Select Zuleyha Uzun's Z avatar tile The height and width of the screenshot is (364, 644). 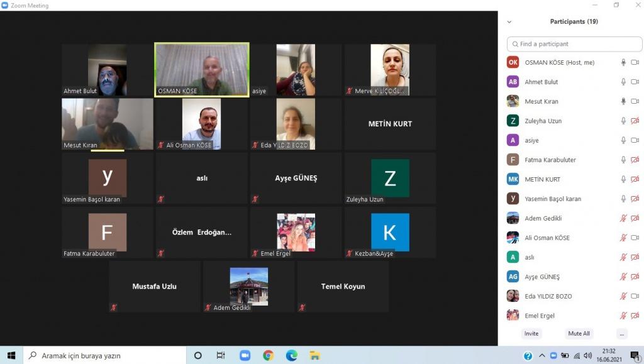[x=390, y=178]
